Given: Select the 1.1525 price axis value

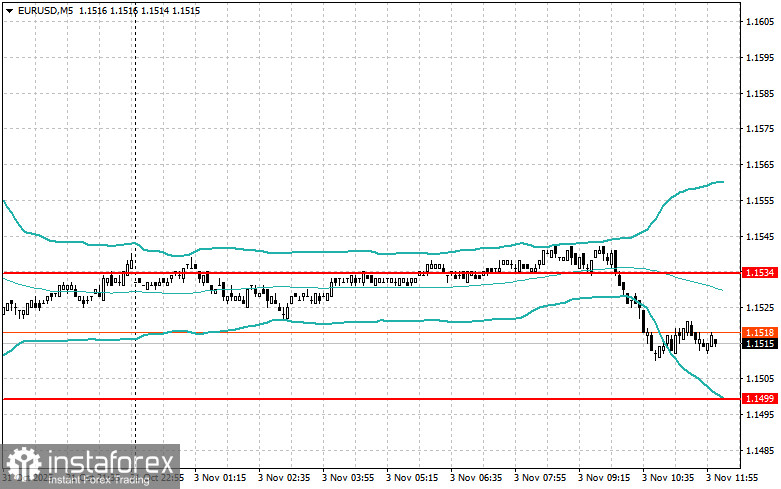Looking at the screenshot, I should pos(760,308).
